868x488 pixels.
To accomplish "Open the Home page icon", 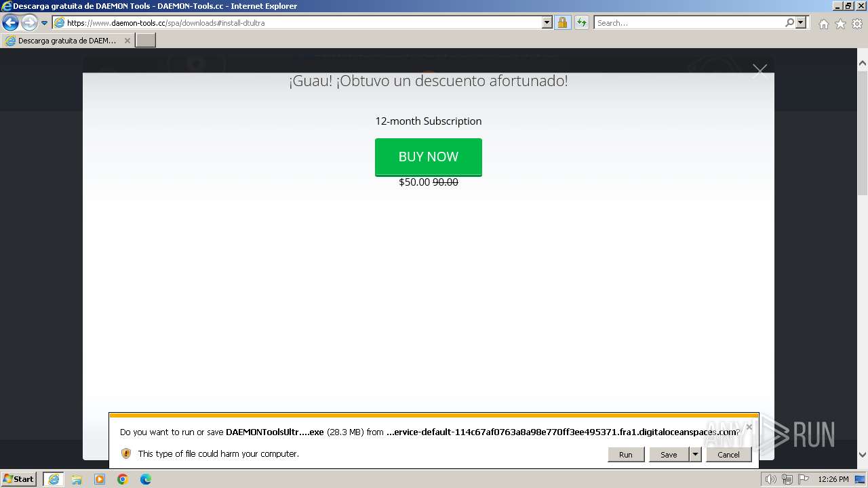I will point(823,24).
